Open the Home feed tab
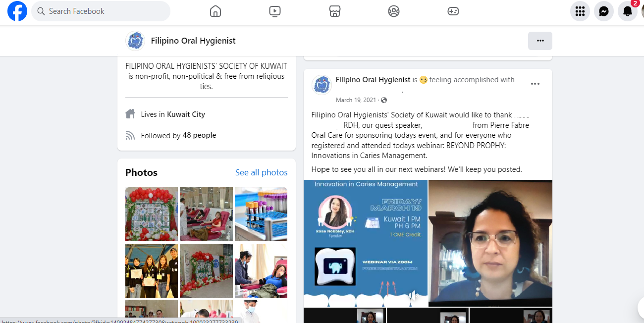This screenshot has height=323, width=644. click(215, 11)
